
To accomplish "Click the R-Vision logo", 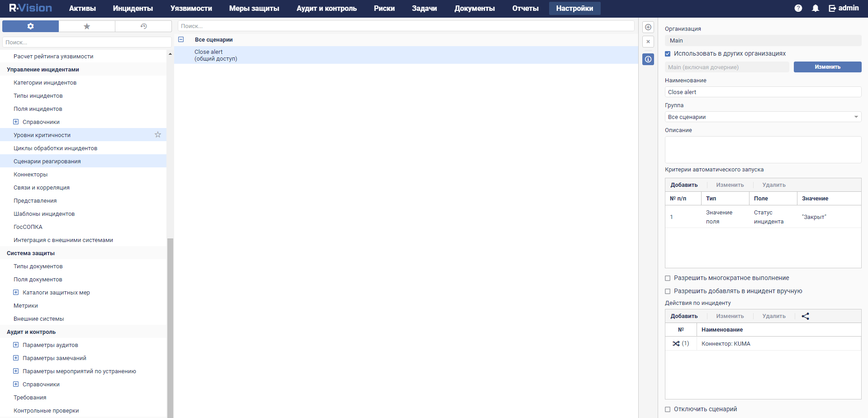I will [30, 8].
